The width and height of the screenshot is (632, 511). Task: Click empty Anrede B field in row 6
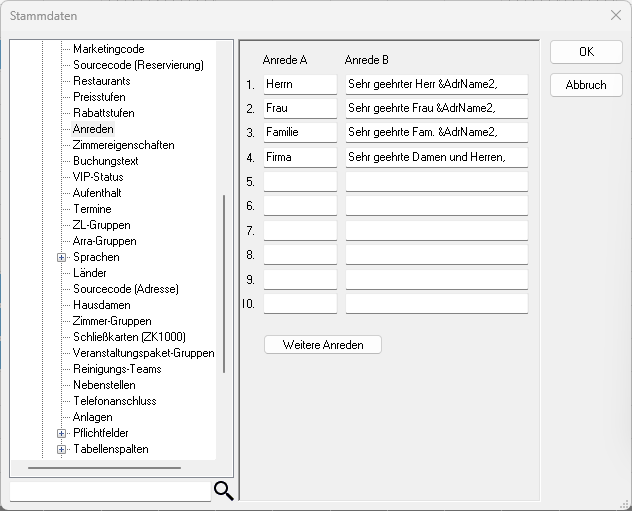tap(437, 206)
